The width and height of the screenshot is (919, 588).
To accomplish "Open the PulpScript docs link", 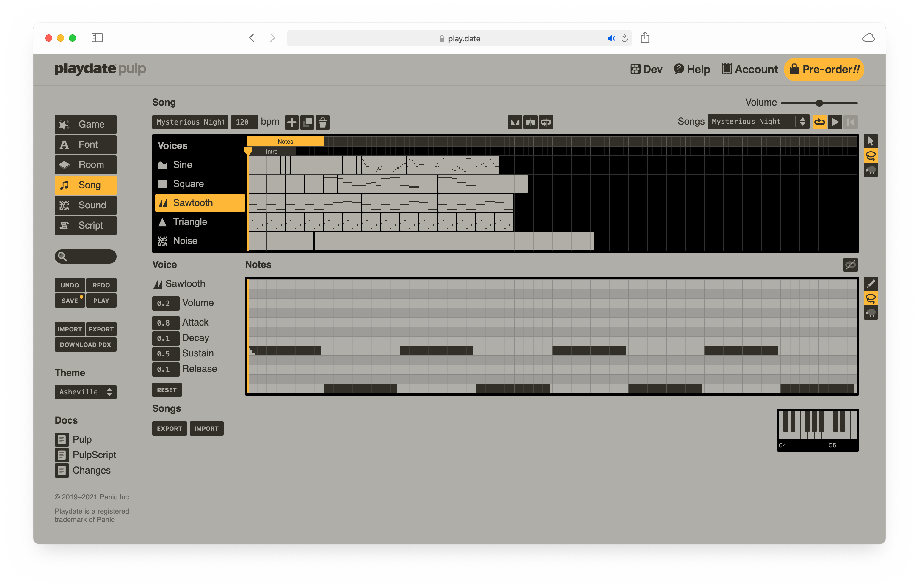I will pyautogui.click(x=94, y=455).
